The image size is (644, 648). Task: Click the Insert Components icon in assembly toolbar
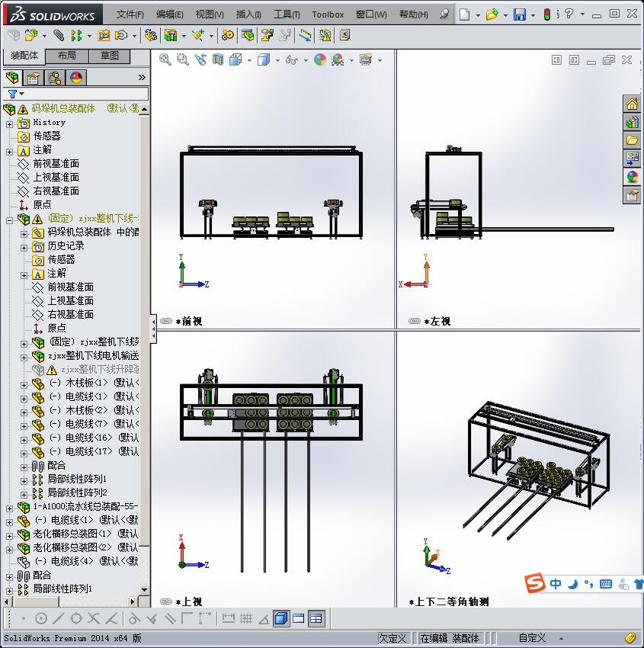tap(31, 36)
